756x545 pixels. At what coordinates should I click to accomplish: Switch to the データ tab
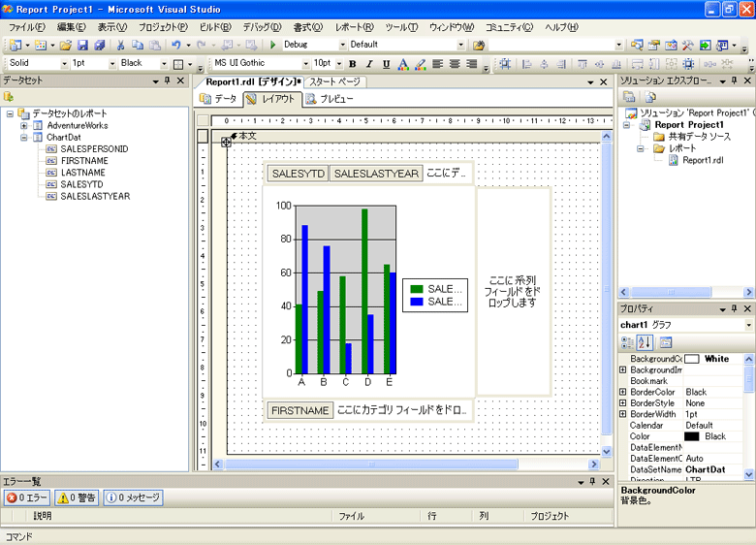tap(218, 99)
